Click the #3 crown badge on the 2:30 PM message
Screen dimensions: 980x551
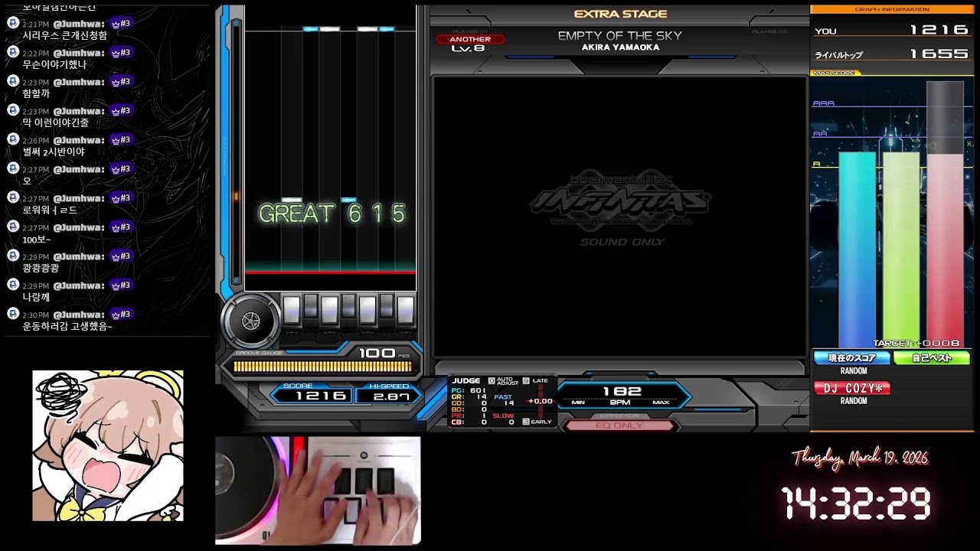121,315
